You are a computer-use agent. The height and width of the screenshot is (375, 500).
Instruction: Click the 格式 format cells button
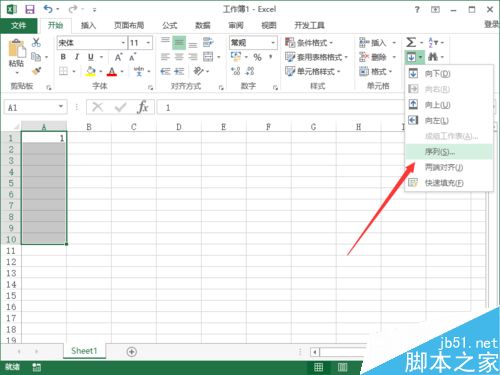pyautogui.click(x=376, y=71)
